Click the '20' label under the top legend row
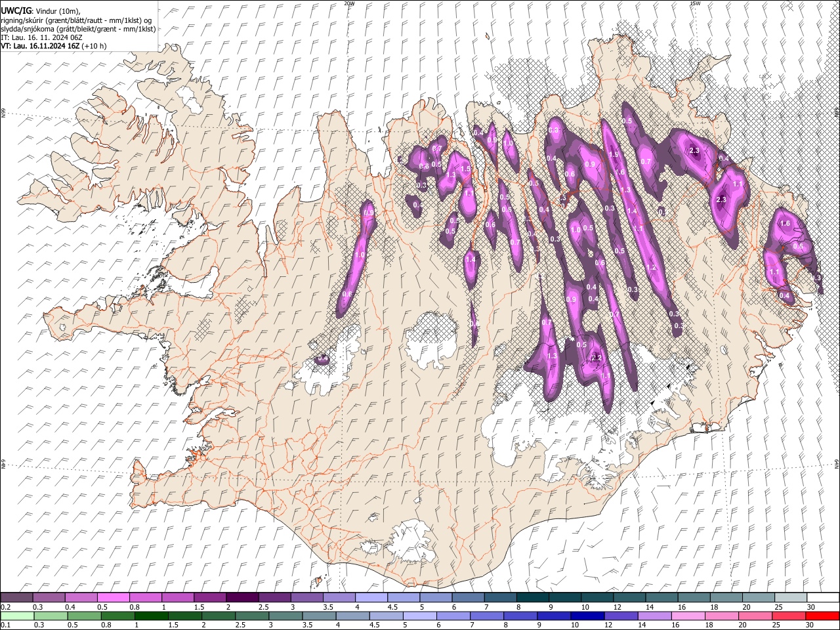This screenshot has height=630, width=840. tap(745, 607)
